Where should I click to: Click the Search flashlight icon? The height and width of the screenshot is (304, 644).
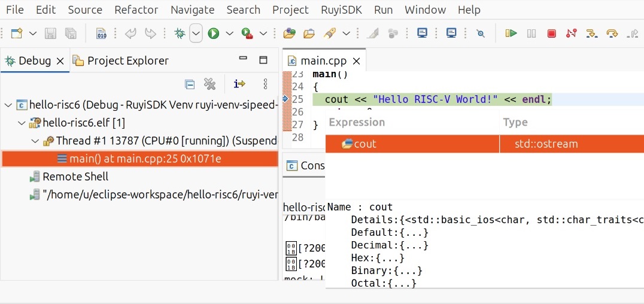(330, 34)
